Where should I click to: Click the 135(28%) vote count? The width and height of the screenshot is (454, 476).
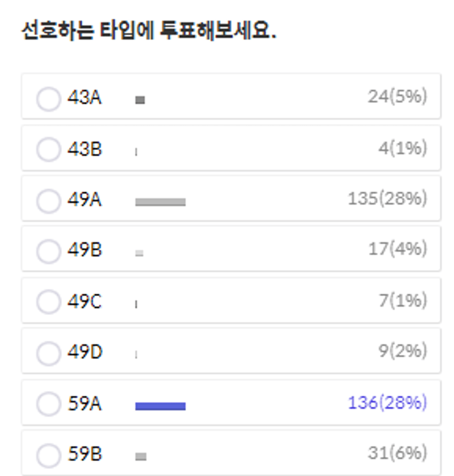click(387, 199)
